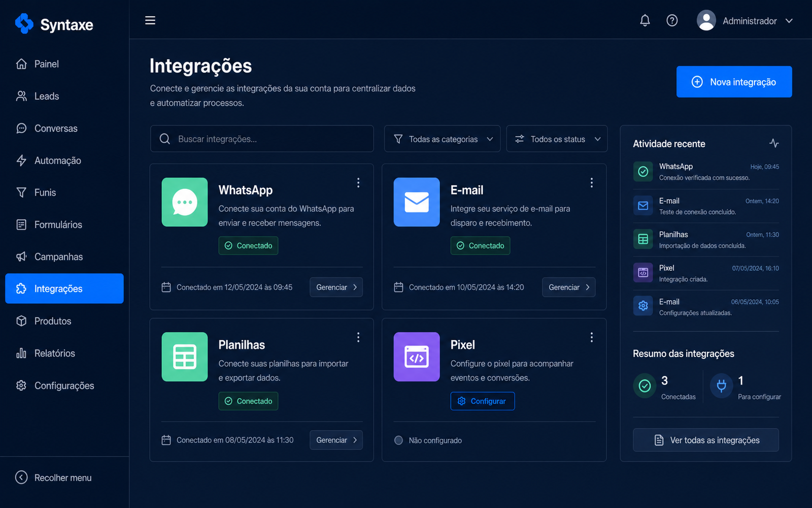Screen dimensions: 812x508
Task: Open Configurações in the sidebar
Action: [x=64, y=386]
